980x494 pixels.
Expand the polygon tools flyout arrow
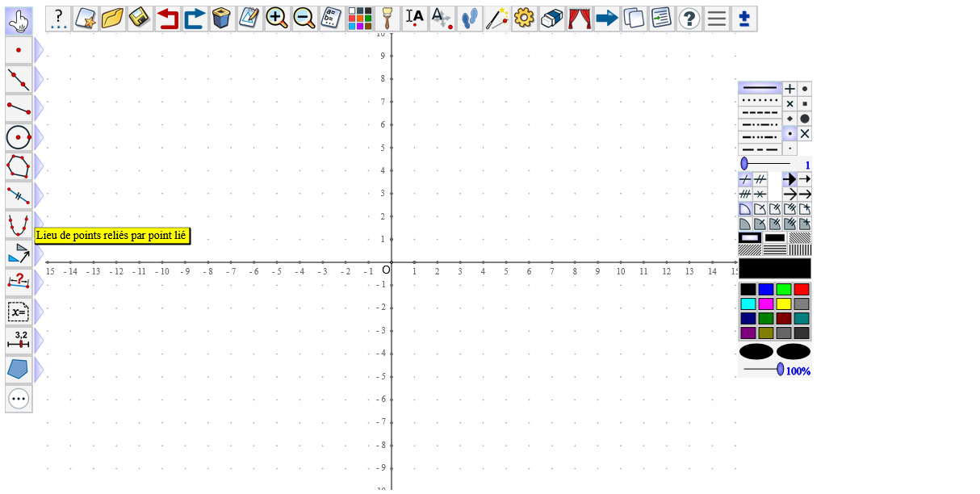point(38,166)
